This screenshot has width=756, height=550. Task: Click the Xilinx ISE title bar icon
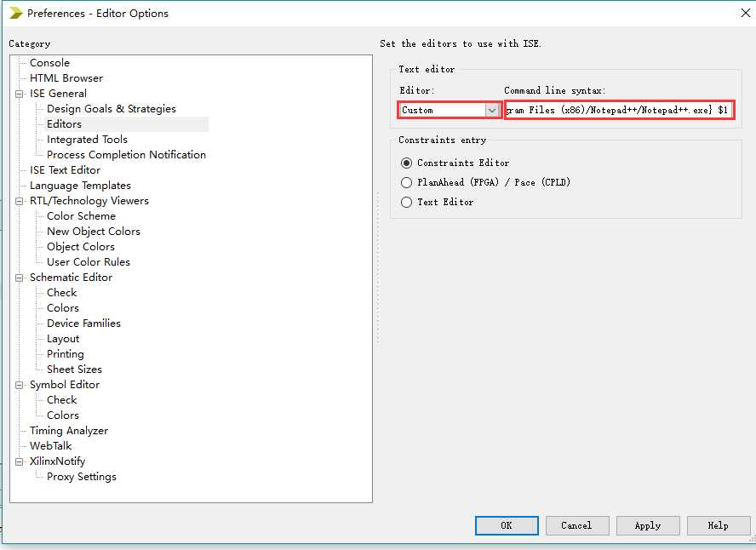[x=16, y=13]
